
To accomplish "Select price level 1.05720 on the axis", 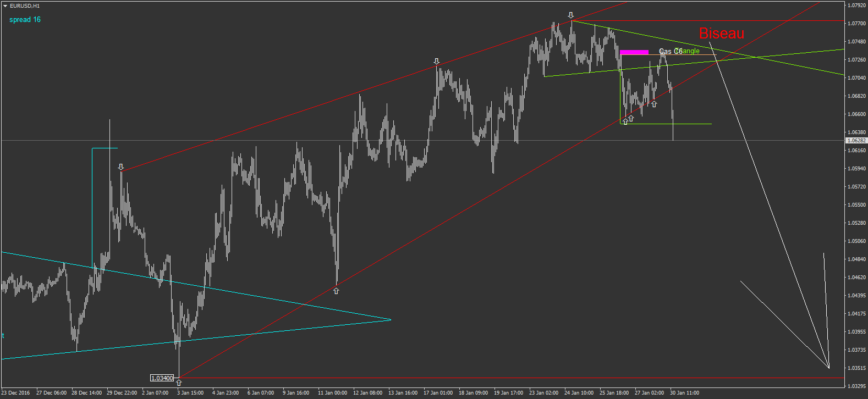I will (858, 187).
